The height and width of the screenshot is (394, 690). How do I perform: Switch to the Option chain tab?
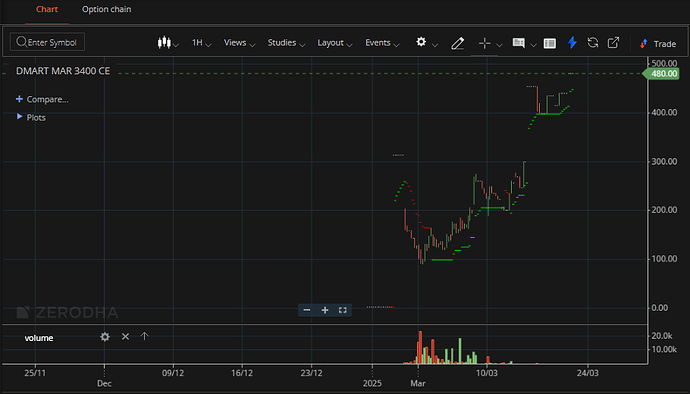click(x=106, y=9)
